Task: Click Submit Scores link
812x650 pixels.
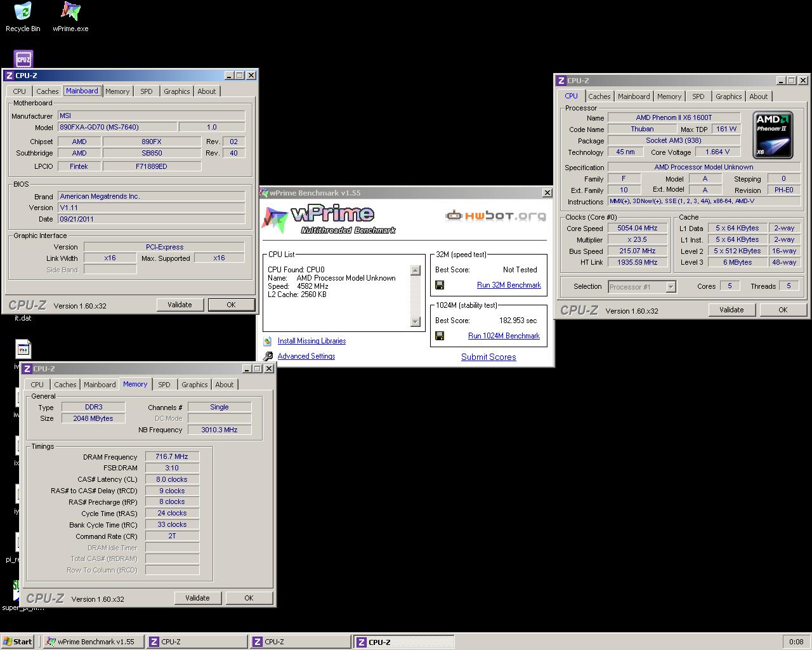Action: [x=488, y=357]
